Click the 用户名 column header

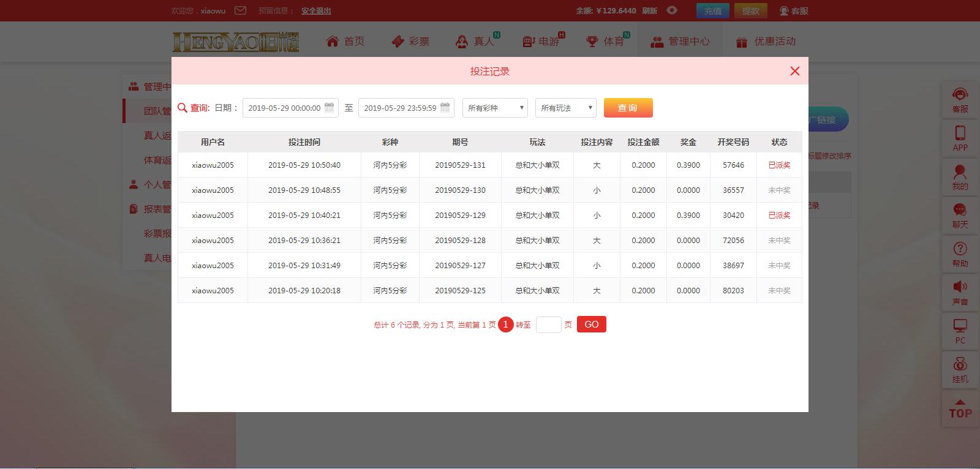(213, 142)
